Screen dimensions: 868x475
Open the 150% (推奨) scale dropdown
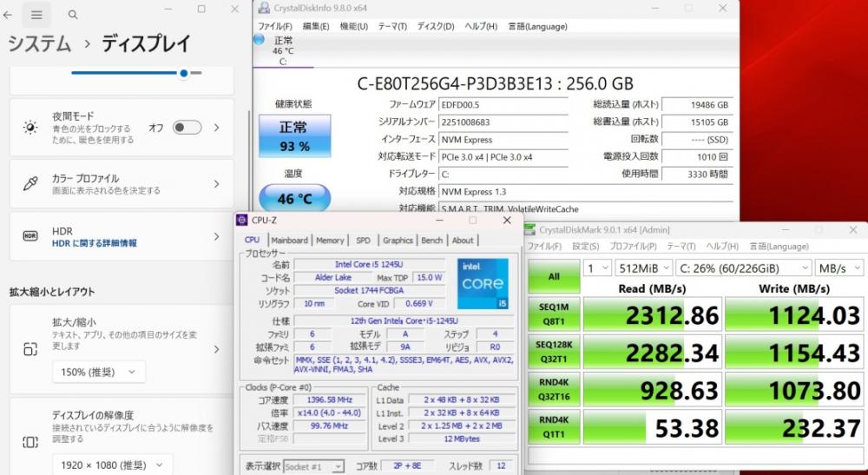99,372
